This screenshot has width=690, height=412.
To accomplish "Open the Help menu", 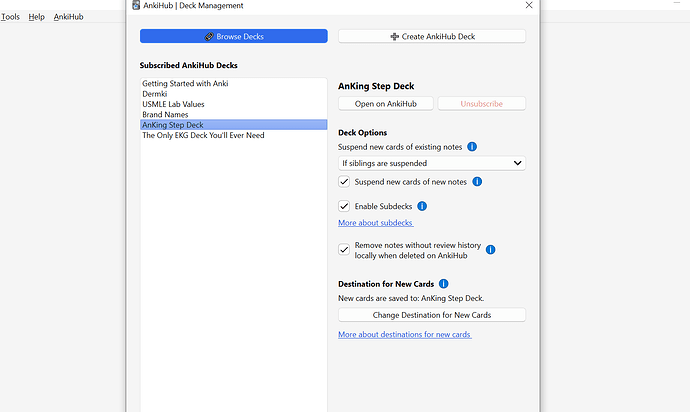I will pos(36,17).
